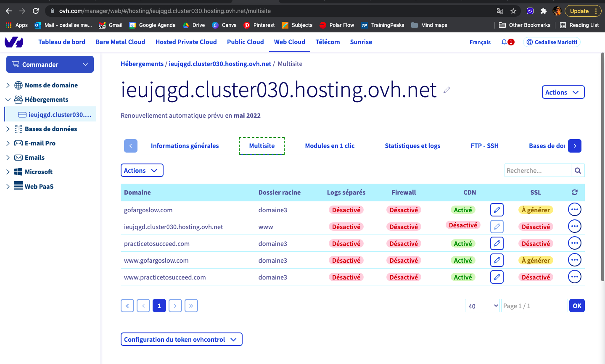Bookmark this page with the star icon
Viewport: 605px width, 364px height.
click(513, 11)
